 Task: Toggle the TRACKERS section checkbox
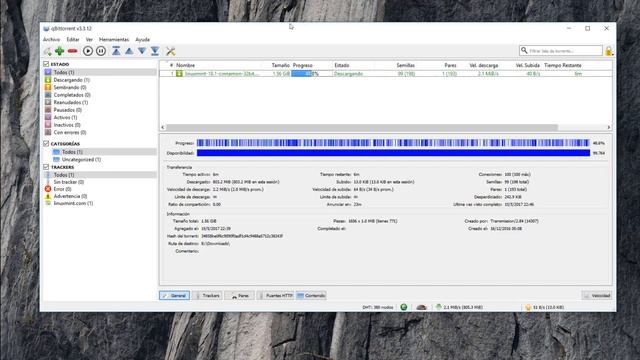point(46,167)
